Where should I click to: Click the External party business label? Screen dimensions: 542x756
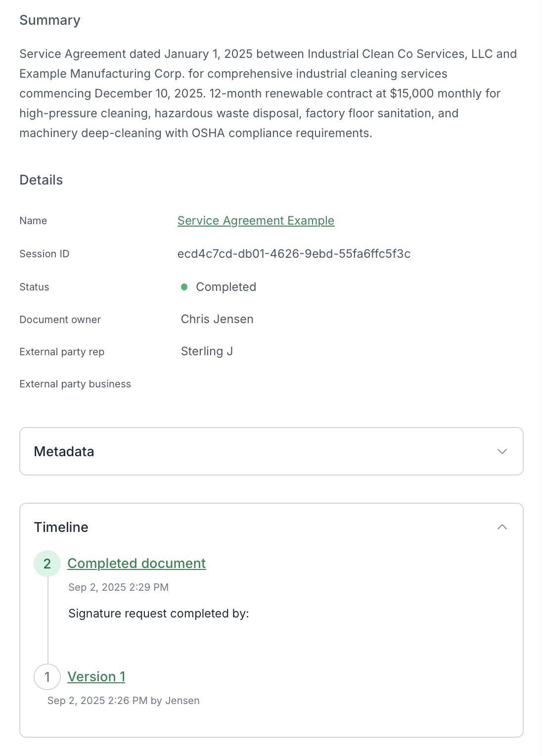pos(75,384)
